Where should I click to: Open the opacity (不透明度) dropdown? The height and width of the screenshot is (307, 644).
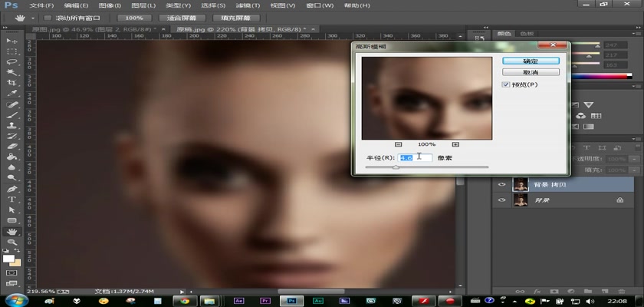[x=636, y=159]
